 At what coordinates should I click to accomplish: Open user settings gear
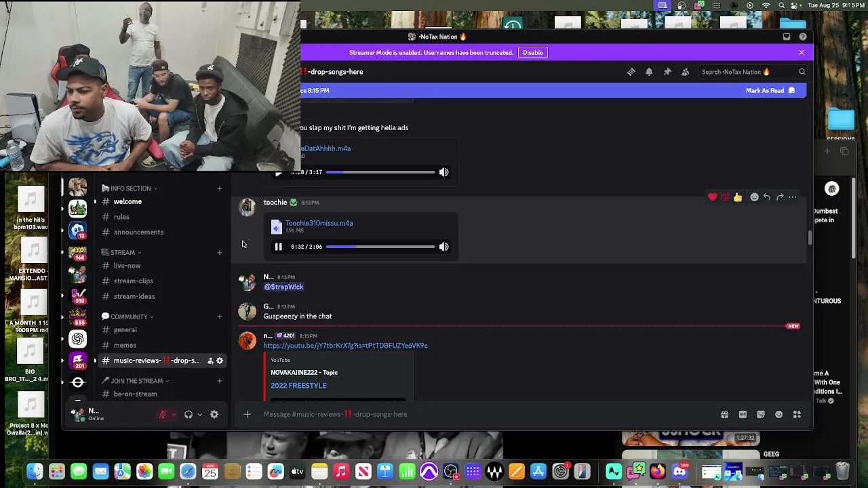(x=214, y=414)
